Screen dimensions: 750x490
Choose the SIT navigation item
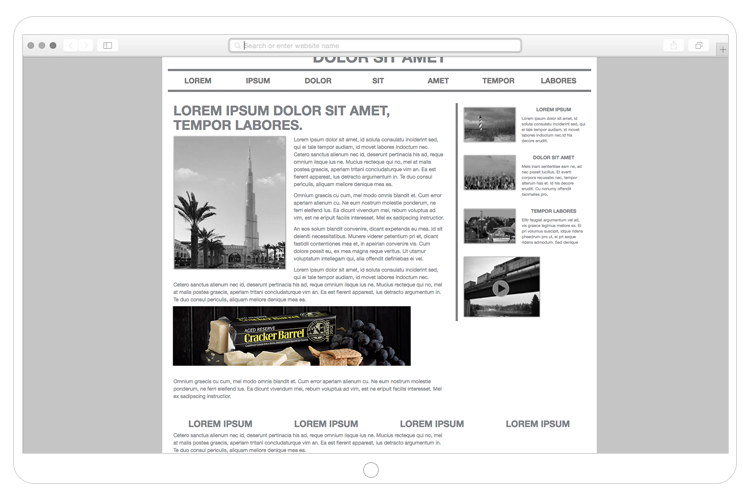point(378,81)
